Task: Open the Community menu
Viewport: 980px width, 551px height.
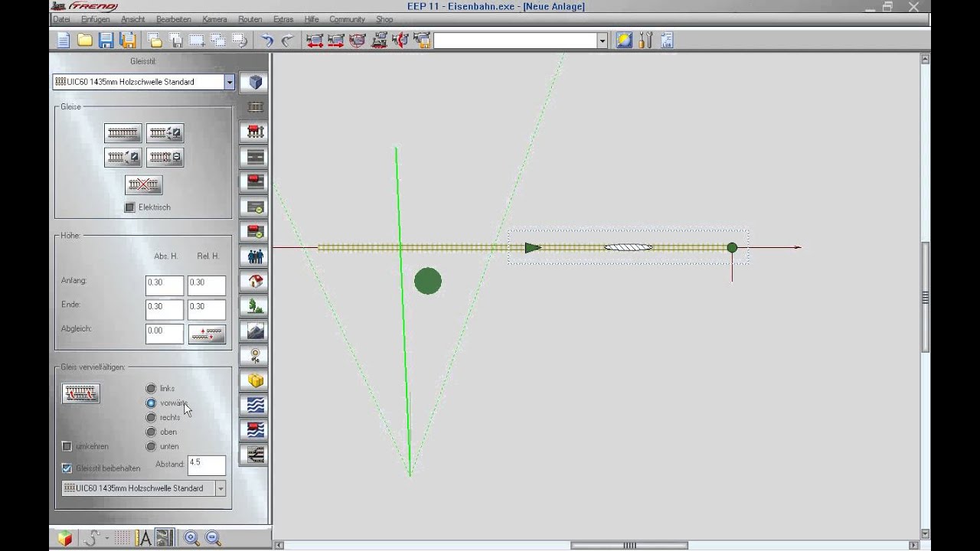Action: [x=347, y=19]
